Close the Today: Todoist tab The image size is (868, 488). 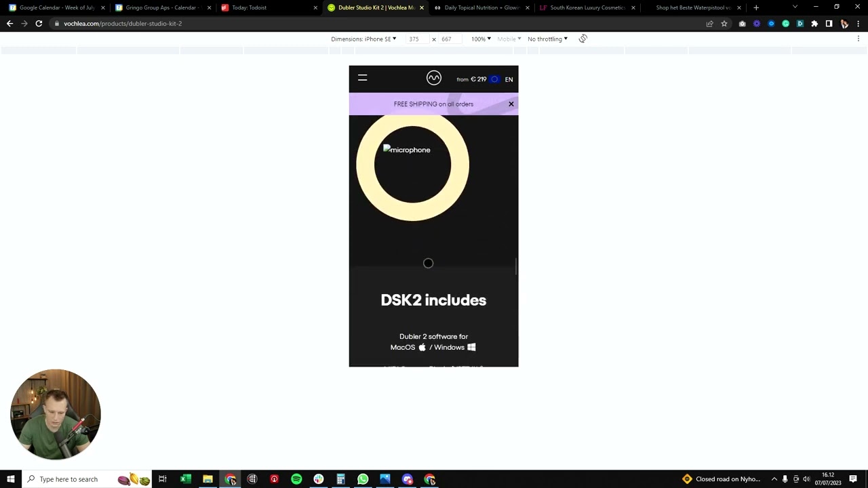[315, 7]
